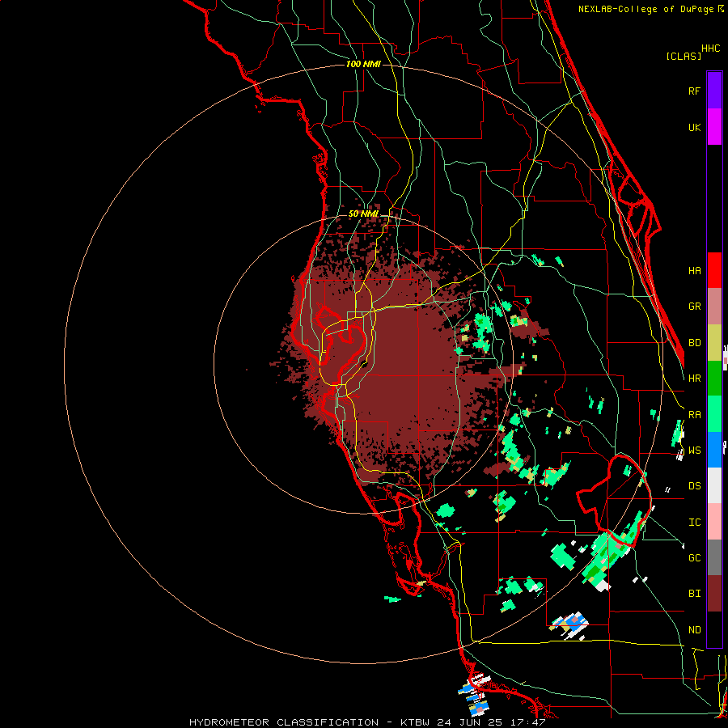This screenshot has width=728, height=728.
Task: Click the GR legend label
Action: [694, 307]
